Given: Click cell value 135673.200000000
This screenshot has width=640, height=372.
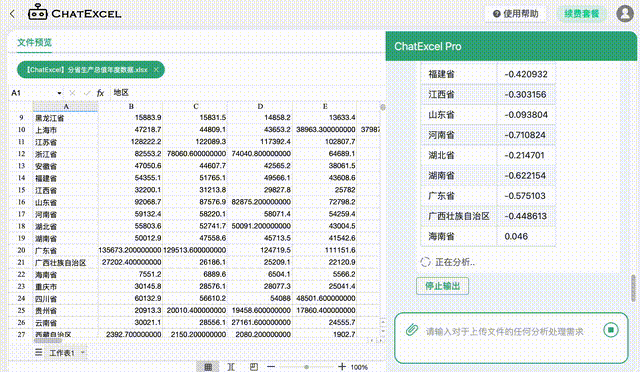Looking at the screenshot, I should (x=131, y=250).
